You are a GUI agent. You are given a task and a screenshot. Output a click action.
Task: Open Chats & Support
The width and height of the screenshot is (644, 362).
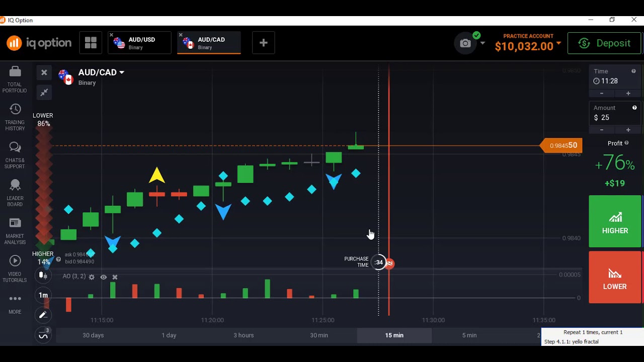(15, 155)
